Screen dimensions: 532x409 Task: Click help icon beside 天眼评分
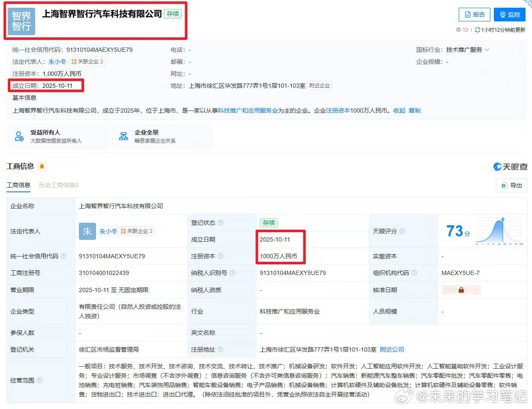tap(402, 231)
